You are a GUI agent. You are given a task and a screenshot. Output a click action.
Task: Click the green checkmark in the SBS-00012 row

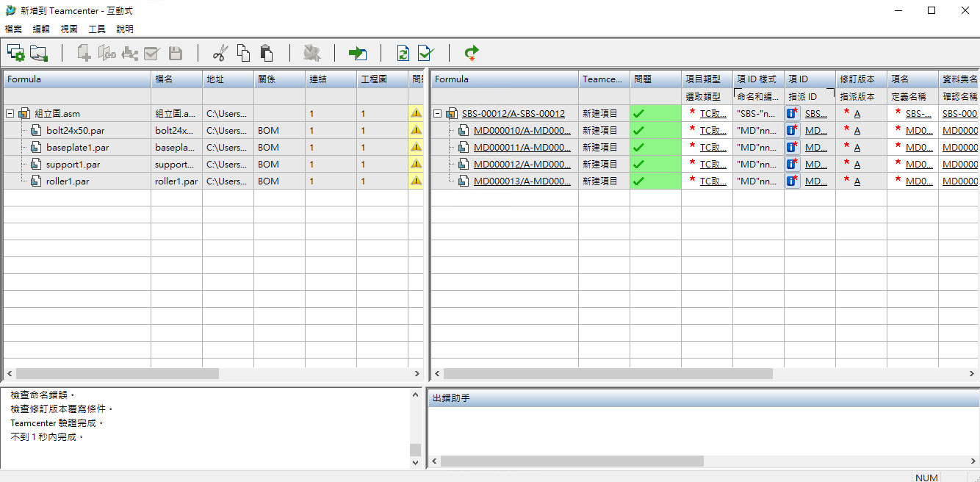(638, 114)
